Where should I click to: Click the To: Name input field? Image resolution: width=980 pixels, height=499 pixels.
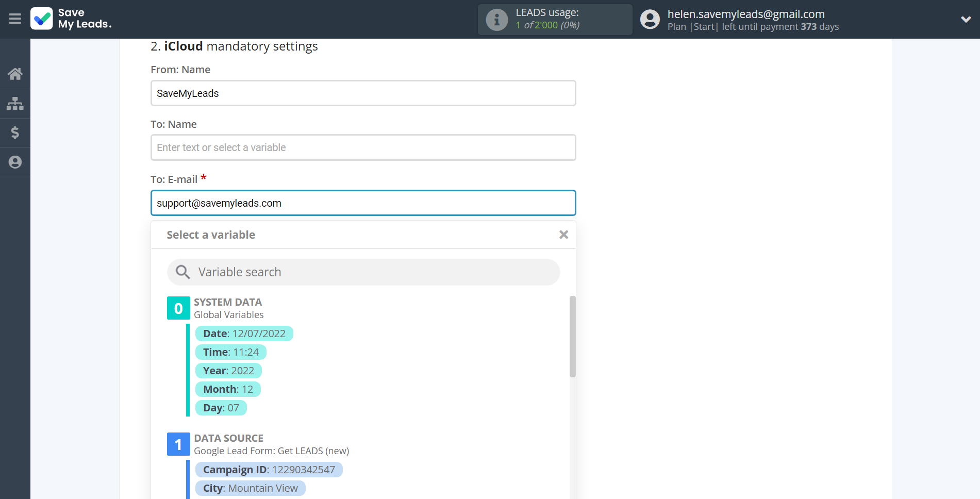tap(363, 147)
